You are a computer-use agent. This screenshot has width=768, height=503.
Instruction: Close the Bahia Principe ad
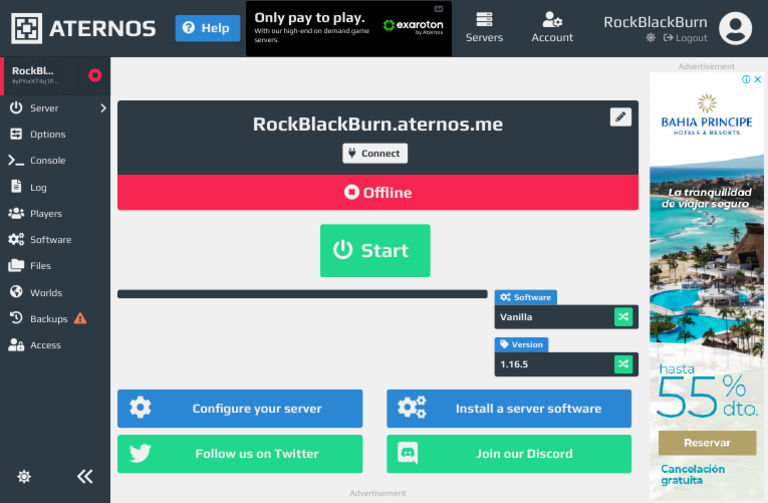758,79
